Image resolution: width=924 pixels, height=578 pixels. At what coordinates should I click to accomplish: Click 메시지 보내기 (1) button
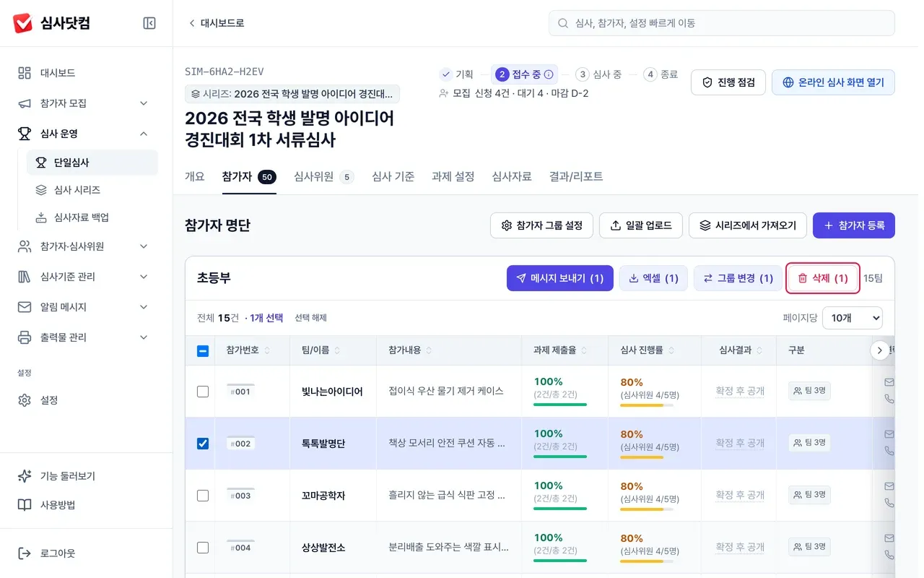(x=560, y=278)
